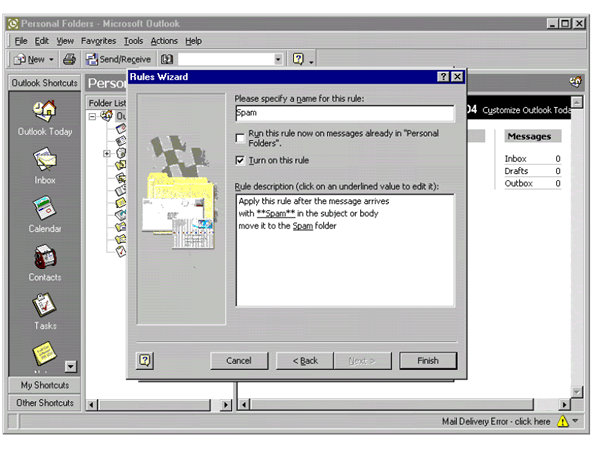Click the main pane vertical scroll up arrow
This screenshot has height=449, width=600.
577,102
